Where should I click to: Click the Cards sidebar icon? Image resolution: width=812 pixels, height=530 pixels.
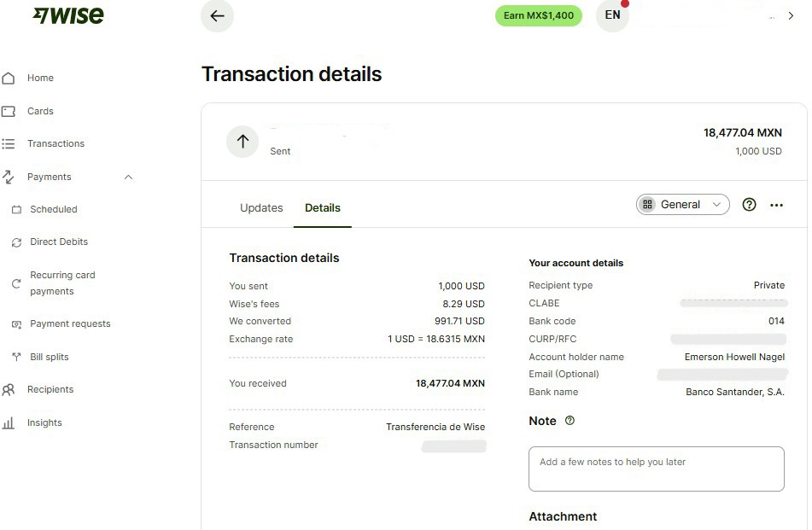coord(9,111)
